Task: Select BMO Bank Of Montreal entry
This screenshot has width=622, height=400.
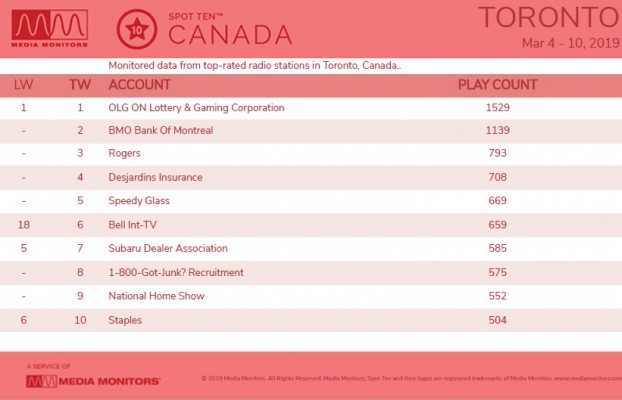Action: click(161, 131)
